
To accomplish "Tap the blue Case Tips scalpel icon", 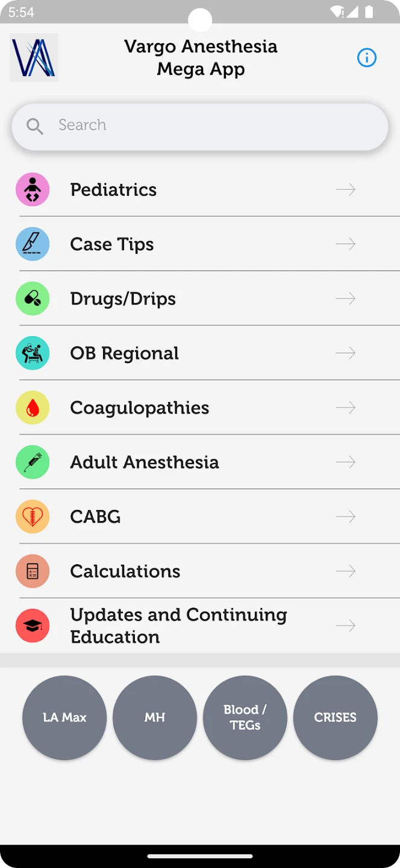I will point(33,244).
